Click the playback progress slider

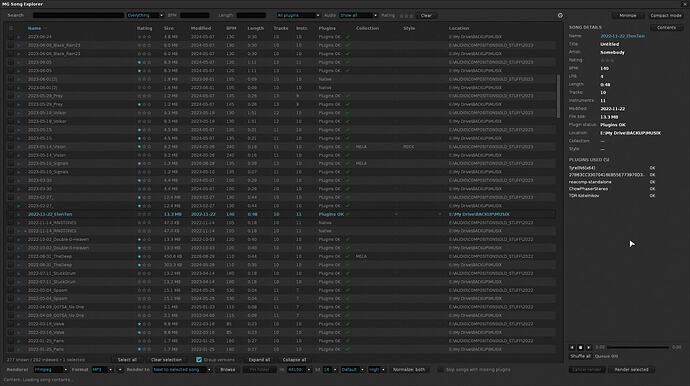pos(638,348)
